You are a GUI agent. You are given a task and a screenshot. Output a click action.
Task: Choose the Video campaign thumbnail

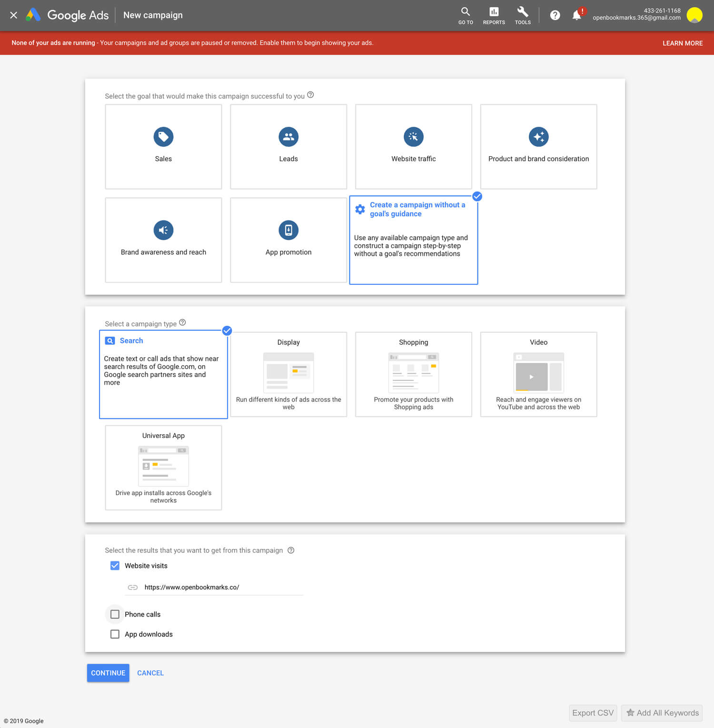[539, 372]
